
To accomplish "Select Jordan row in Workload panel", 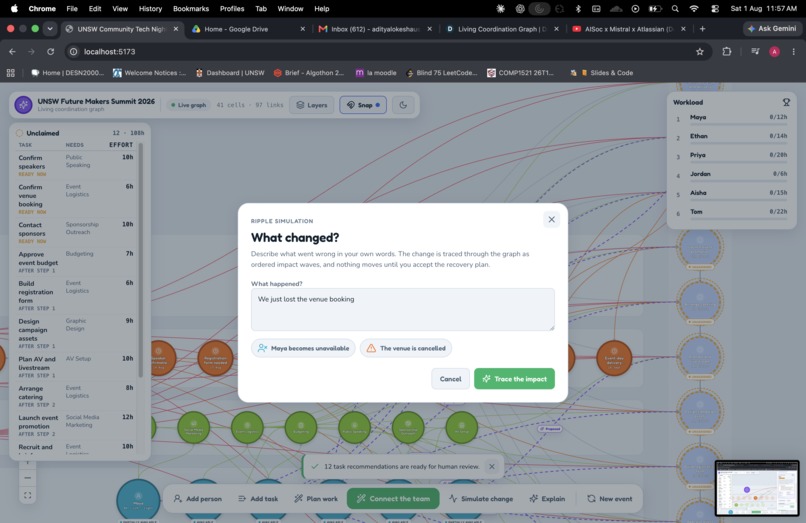I will [731, 175].
